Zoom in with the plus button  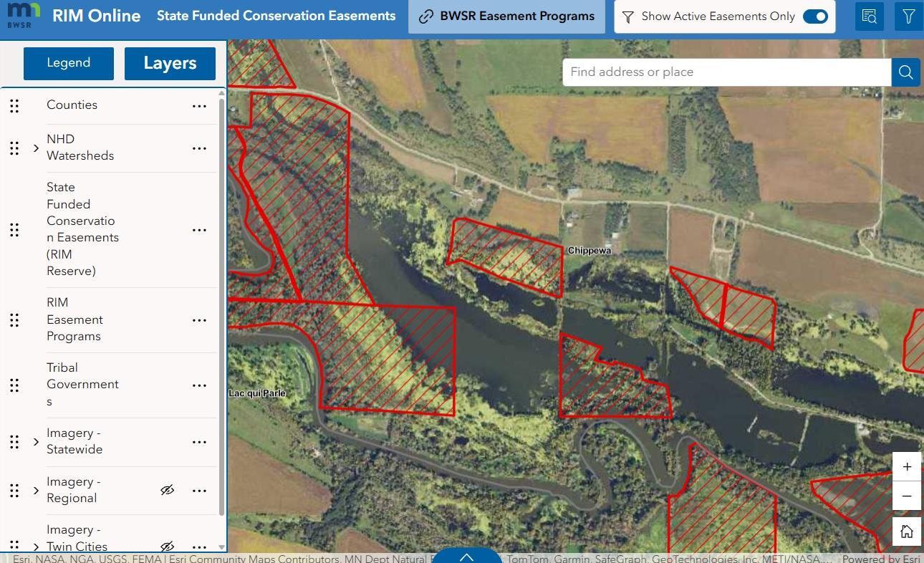click(907, 467)
